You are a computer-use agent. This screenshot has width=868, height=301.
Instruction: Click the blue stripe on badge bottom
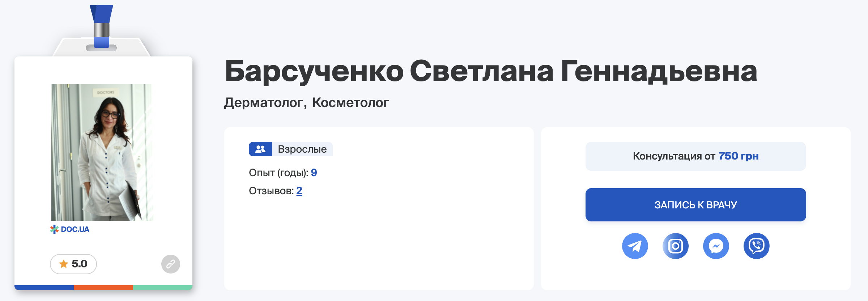tap(44, 288)
